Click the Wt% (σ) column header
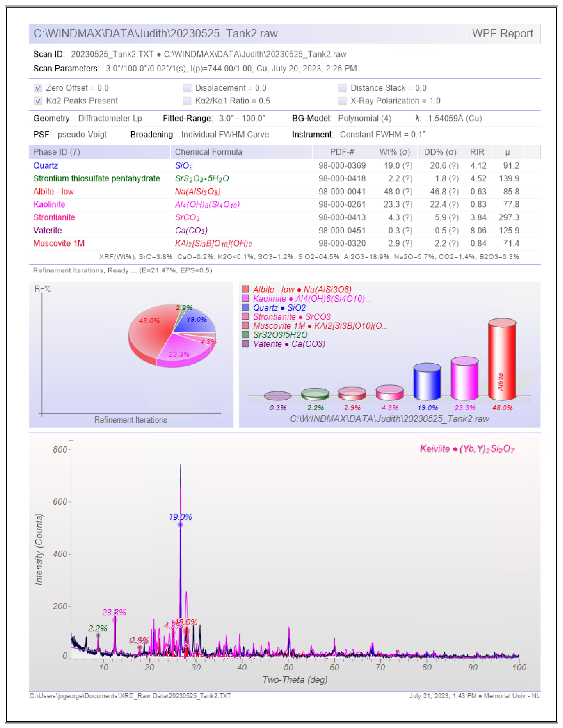The height and width of the screenshot is (728, 563). [x=395, y=152]
